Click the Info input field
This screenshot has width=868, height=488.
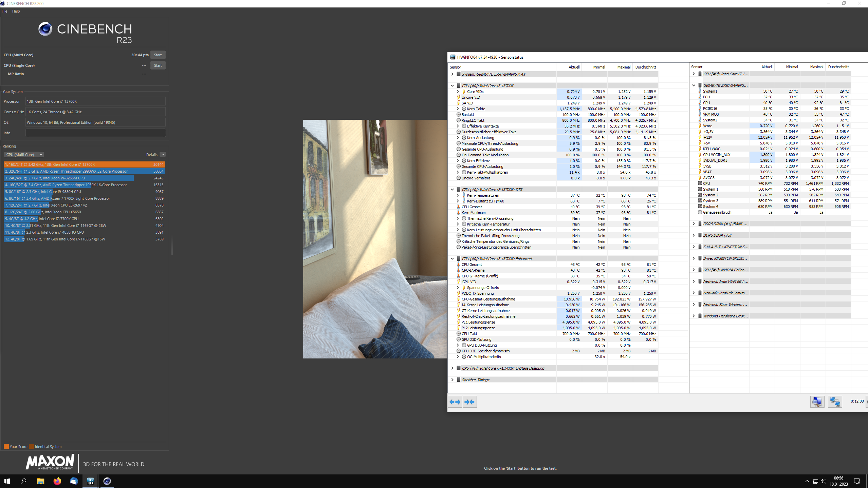95,133
